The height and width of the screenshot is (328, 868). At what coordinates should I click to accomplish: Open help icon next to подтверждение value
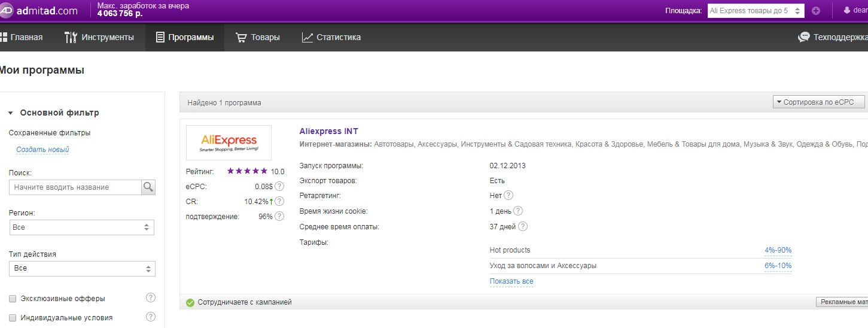pyautogui.click(x=279, y=216)
